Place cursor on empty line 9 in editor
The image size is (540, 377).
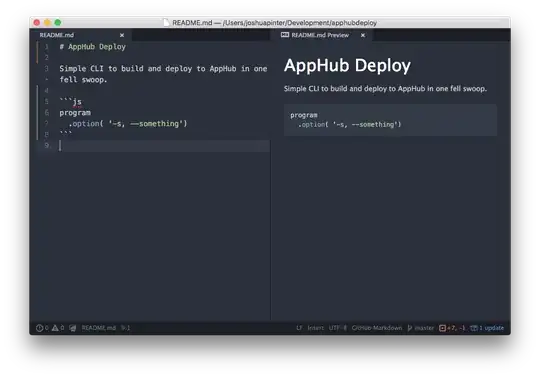pyautogui.click(x=164, y=146)
